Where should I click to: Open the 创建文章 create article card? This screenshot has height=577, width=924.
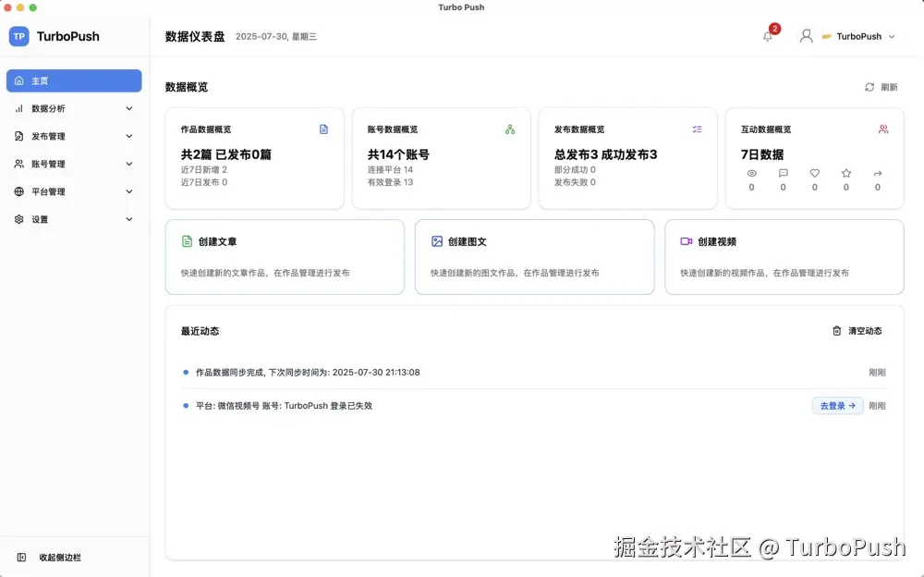pyautogui.click(x=285, y=259)
